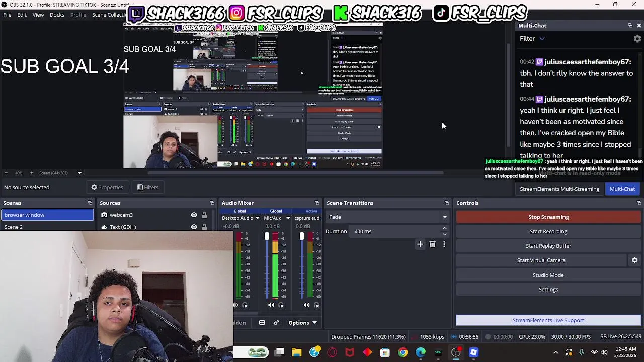Open the McAfee taskbar icon

(x=350, y=352)
